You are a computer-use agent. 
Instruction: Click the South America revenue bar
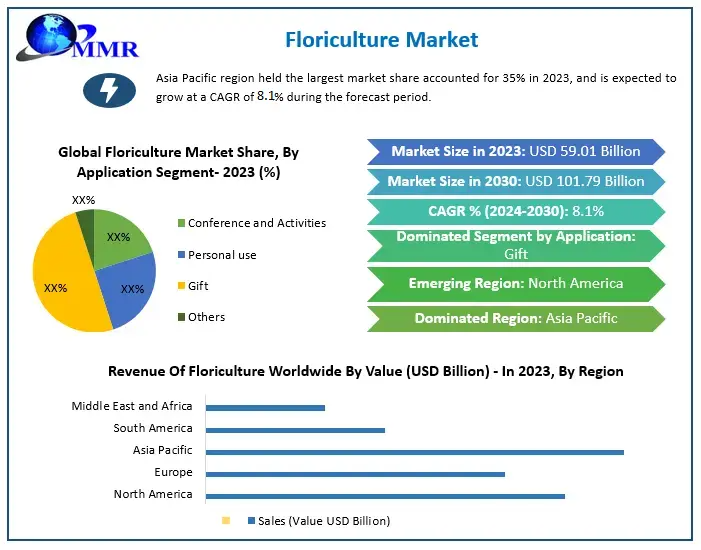(x=295, y=430)
